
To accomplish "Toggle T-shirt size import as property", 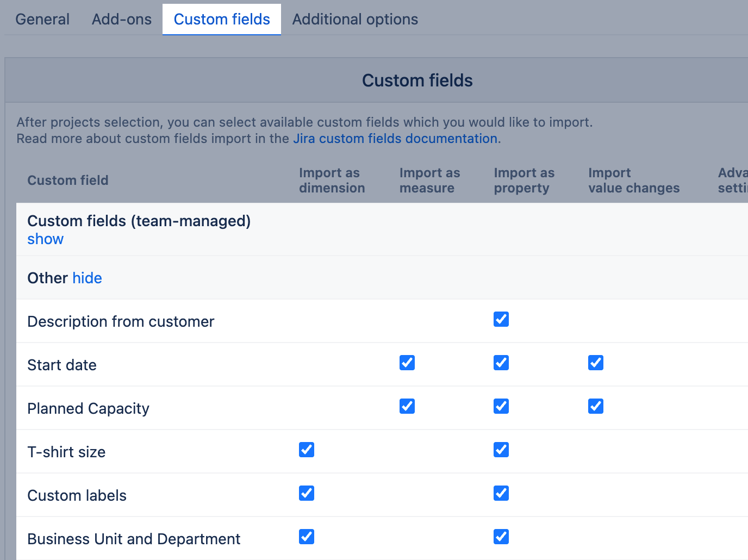I will click(x=501, y=450).
